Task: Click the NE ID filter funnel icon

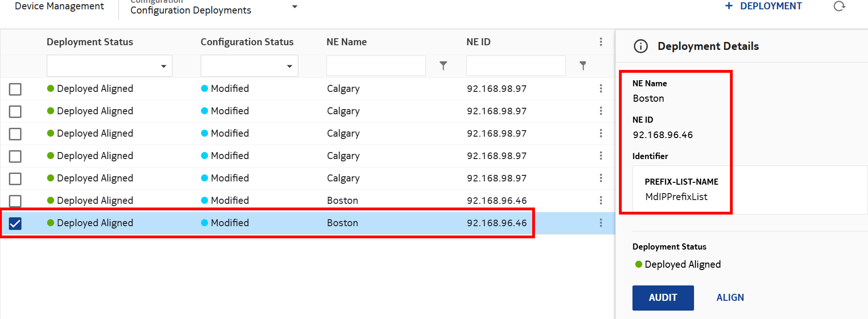Action: 583,66
